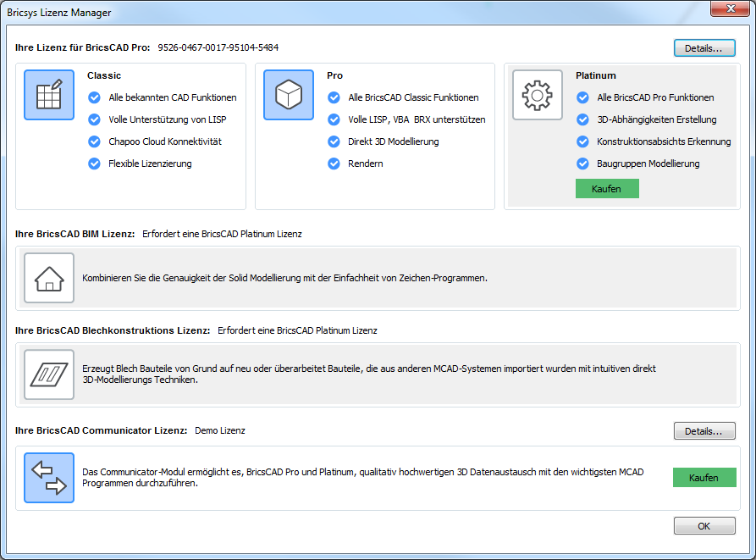
Task: Click the BricsCAD Pro license key number
Action: point(218,47)
